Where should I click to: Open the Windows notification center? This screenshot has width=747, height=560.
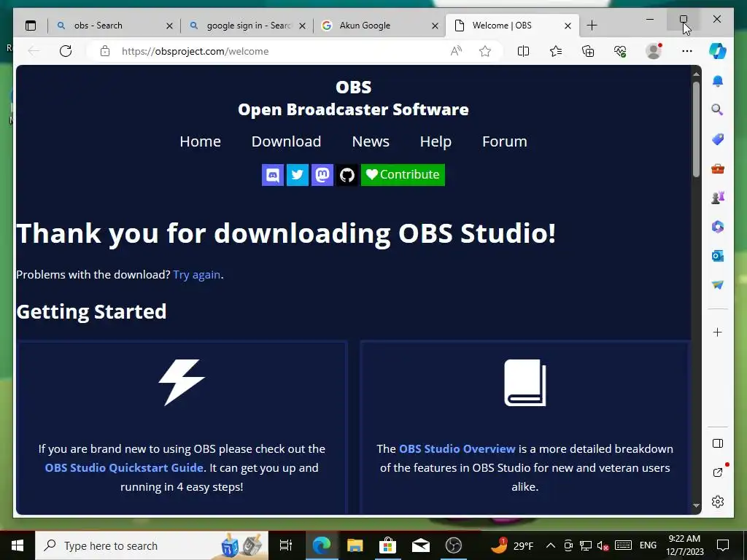click(x=723, y=545)
